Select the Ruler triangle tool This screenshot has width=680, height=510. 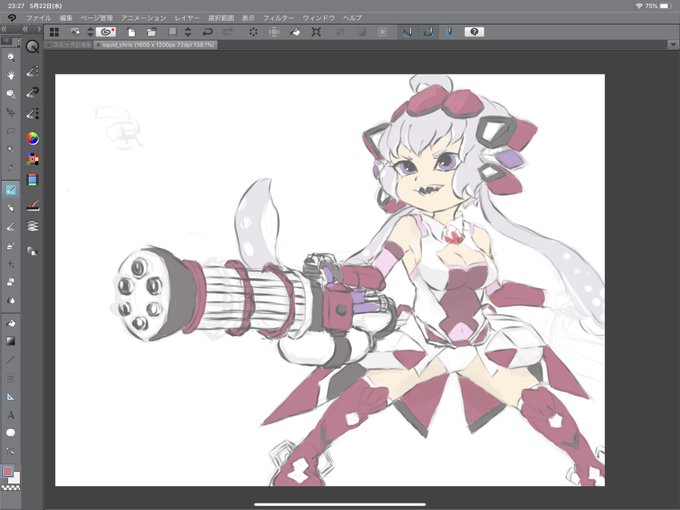coord(11,397)
